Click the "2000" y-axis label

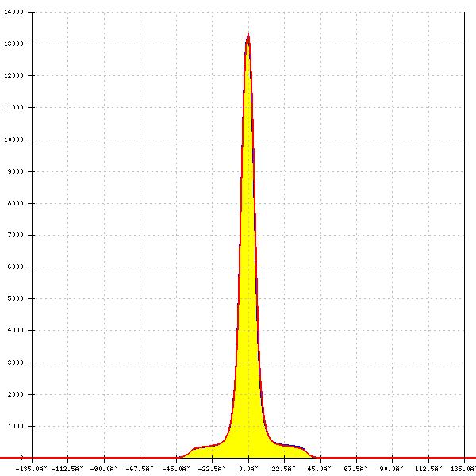tap(16, 394)
